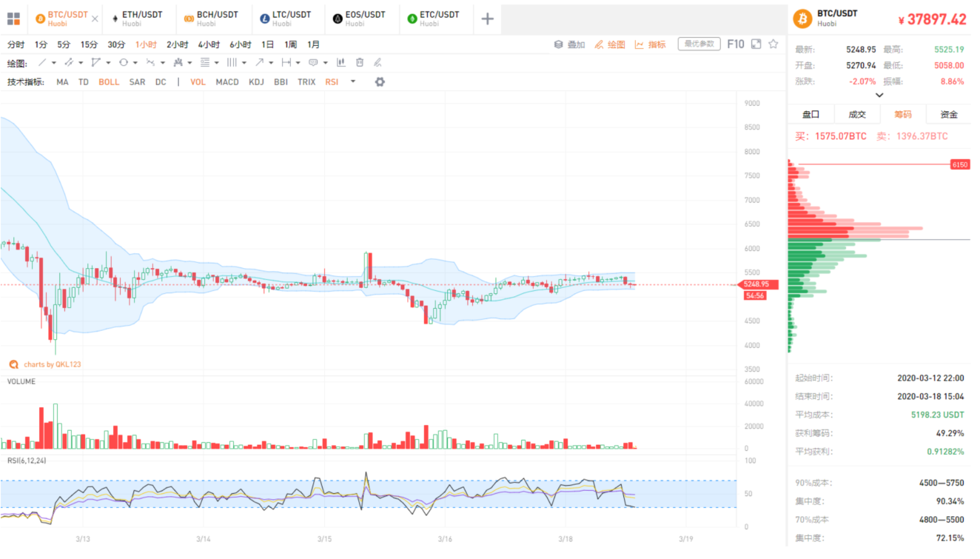Select the parallel channel drawing tool
The height and width of the screenshot is (559, 980).
tap(69, 63)
